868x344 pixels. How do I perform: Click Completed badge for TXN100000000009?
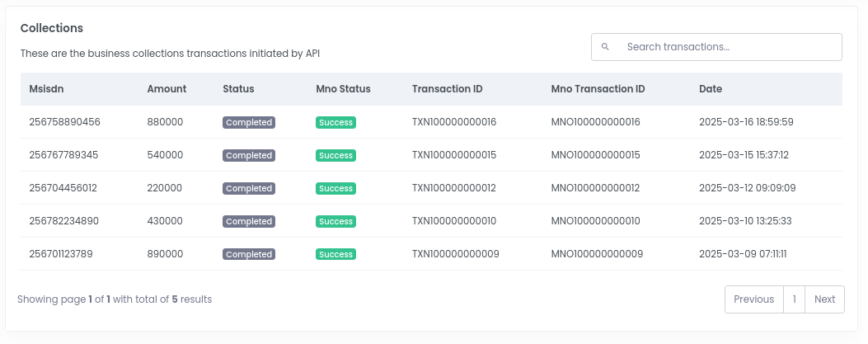(x=249, y=254)
